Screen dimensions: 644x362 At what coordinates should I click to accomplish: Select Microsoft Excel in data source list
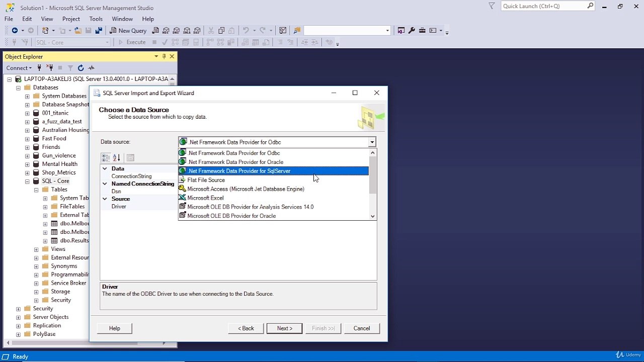click(274, 198)
